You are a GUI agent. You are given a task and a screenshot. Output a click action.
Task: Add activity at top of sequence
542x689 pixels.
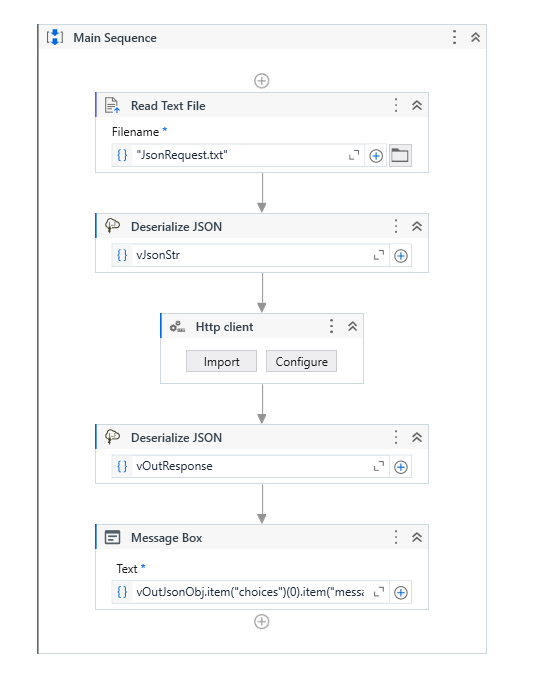click(x=262, y=81)
